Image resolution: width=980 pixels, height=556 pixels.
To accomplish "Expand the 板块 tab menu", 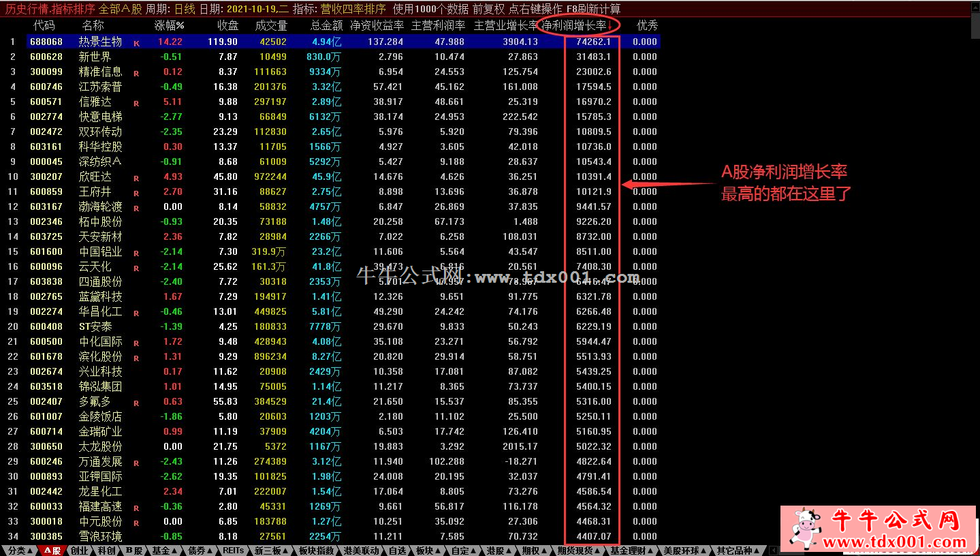I will click(x=430, y=551).
